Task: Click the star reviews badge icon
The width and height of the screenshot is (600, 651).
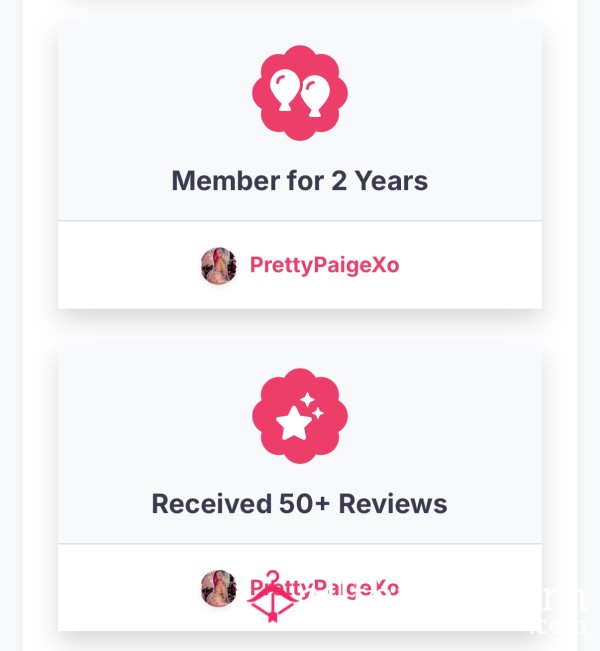Action: point(300,416)
